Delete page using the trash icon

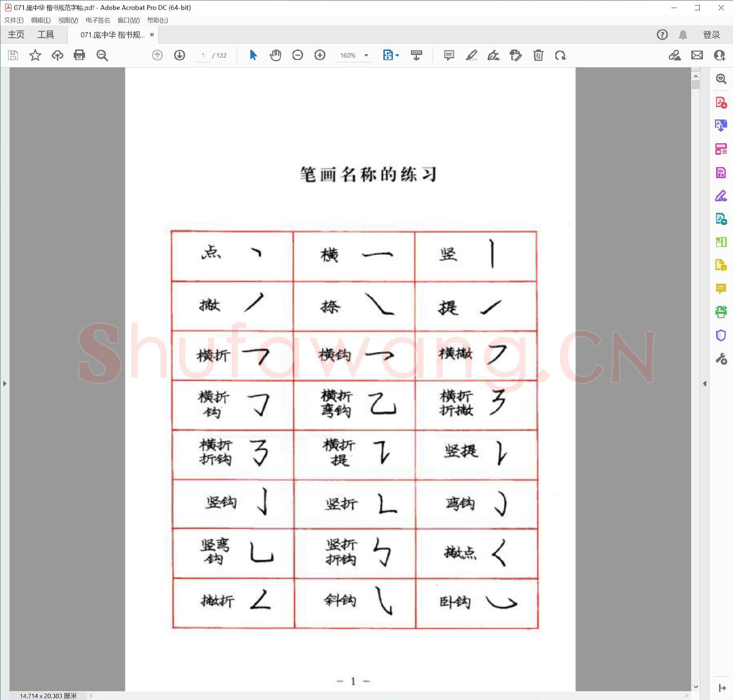tap(538, 55)
